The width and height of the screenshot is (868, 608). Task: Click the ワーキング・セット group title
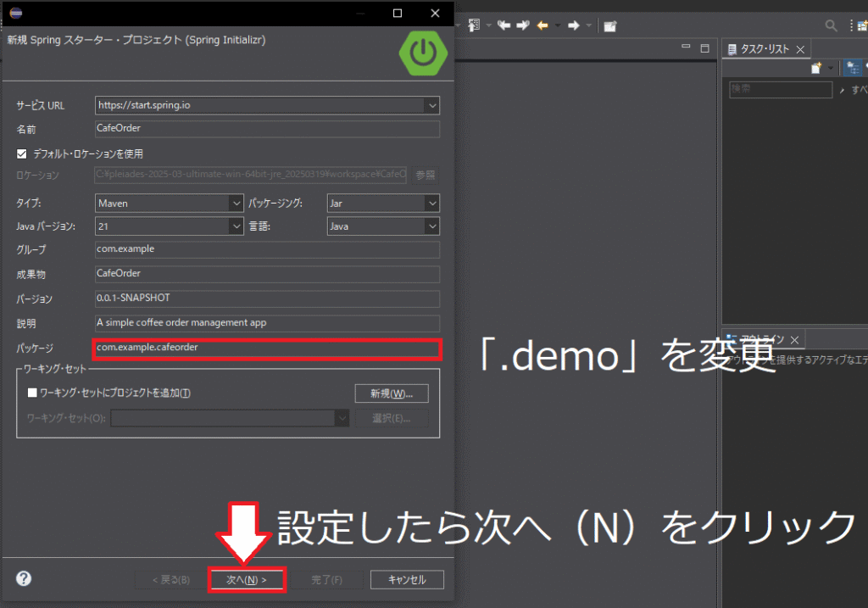pos(55,369)
